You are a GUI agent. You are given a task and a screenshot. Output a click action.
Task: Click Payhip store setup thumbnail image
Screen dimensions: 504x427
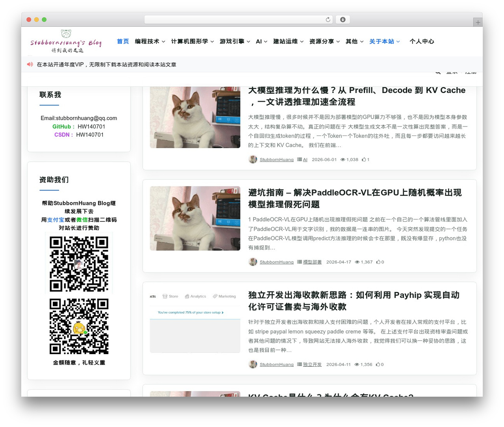click(195, 321)
